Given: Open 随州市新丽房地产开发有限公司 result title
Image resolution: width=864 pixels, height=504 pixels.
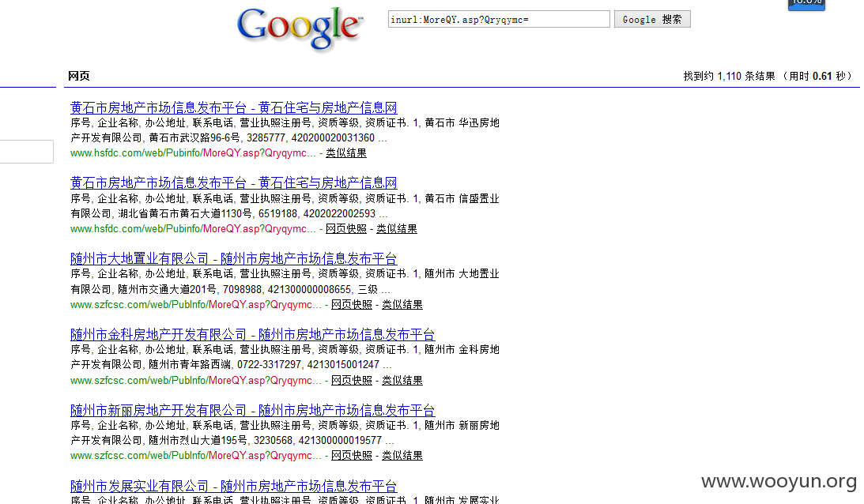Looking at the screenshot, I should tap(252, 410).
